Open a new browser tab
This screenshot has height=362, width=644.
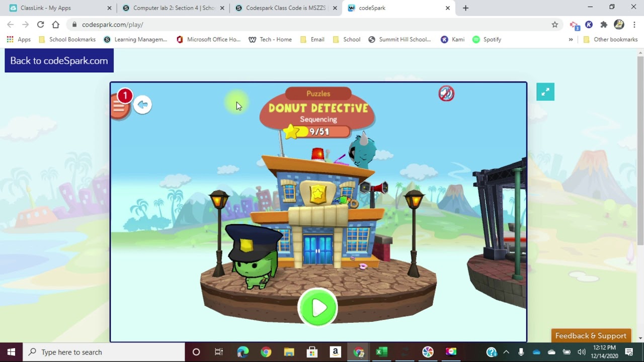[x=465, y=8]
